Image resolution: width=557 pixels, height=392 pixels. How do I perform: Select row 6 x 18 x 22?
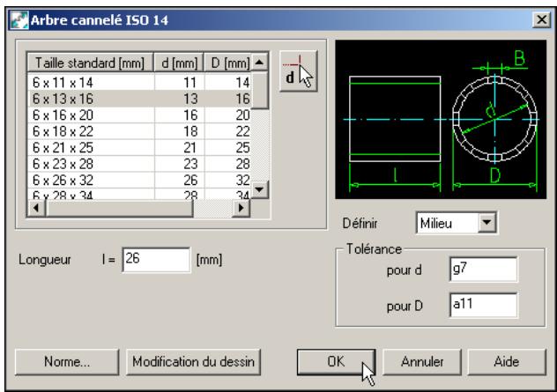point(139,131)
